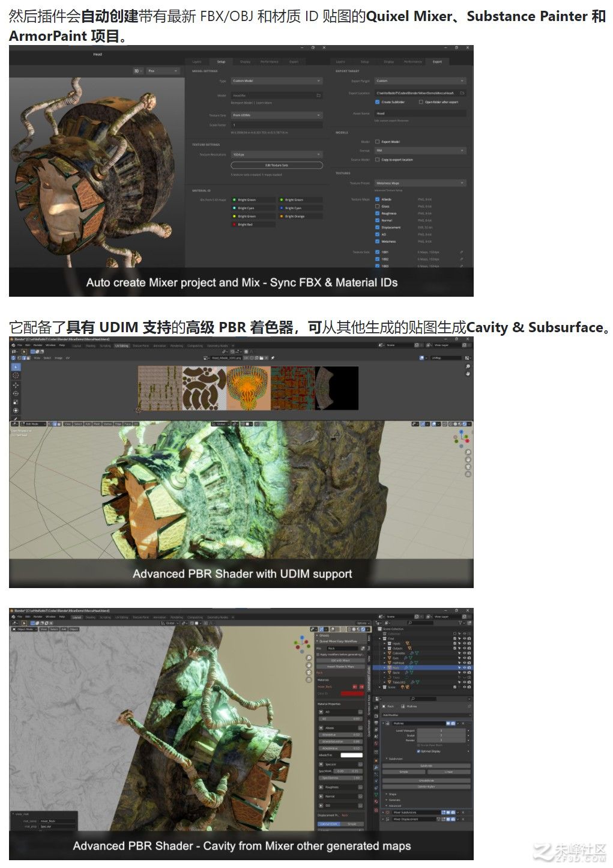Open the Modifier wrench tab in Properties
613x868 pixels.
click(x=376, y=767)
